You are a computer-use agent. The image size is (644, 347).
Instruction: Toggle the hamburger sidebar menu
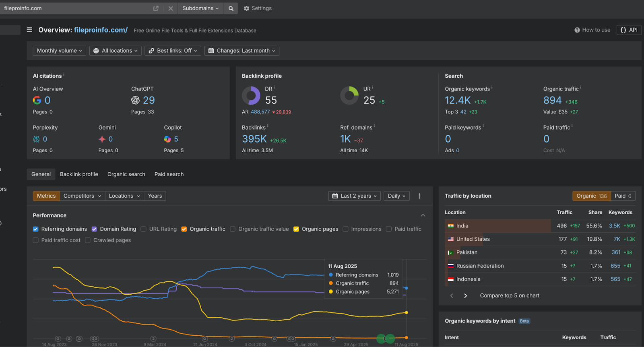pos(29,30)
